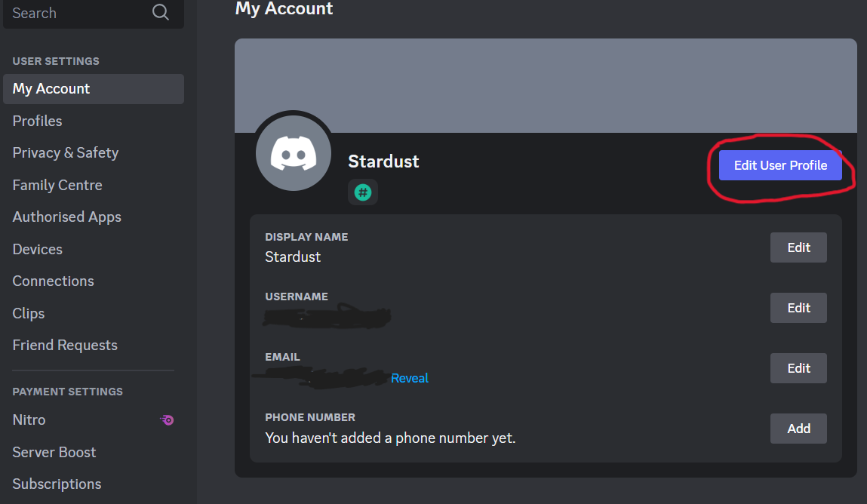Select the Clips settings section

pos(29,313)
